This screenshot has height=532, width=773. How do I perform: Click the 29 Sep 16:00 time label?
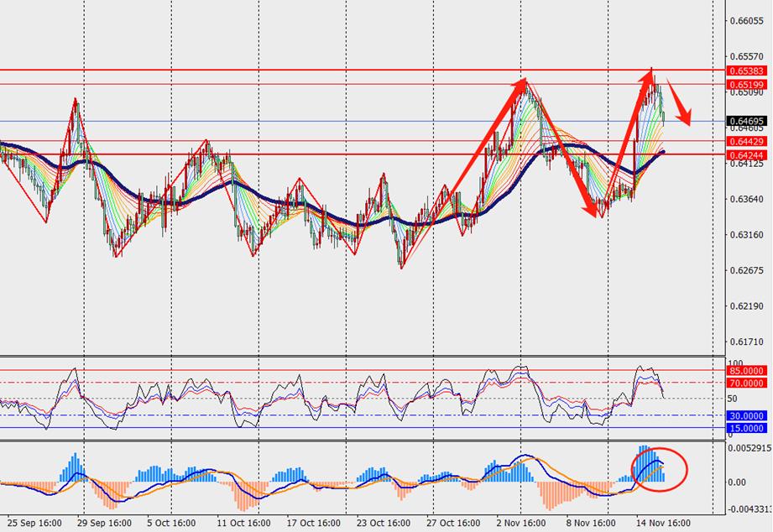(105, 523)
